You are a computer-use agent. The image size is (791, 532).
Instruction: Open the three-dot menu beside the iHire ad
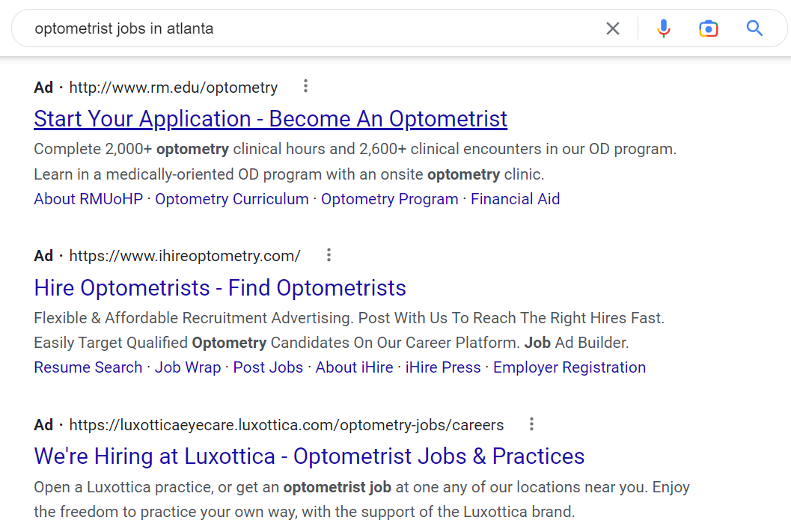tap(329, 254)
